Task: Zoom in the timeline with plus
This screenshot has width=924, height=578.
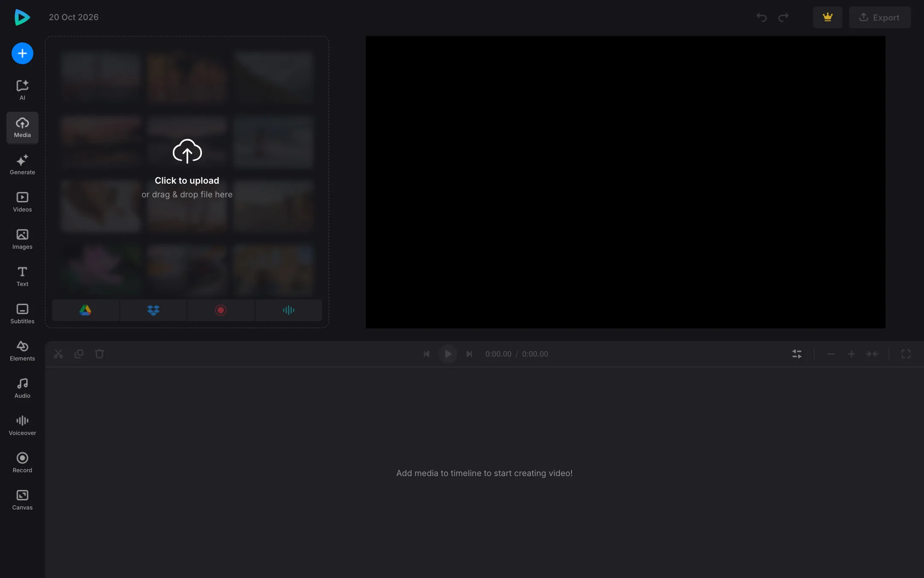Action: click(x=851, y=354)
